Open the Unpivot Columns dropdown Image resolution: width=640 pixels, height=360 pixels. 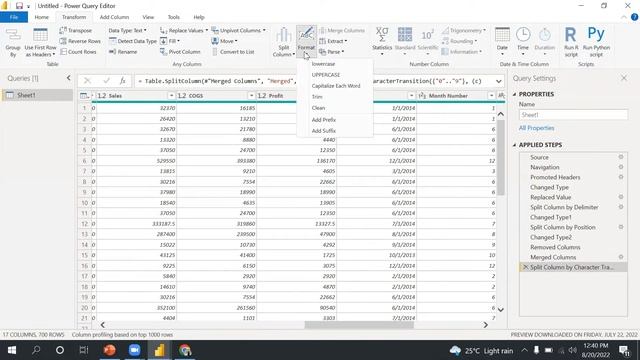238,30
